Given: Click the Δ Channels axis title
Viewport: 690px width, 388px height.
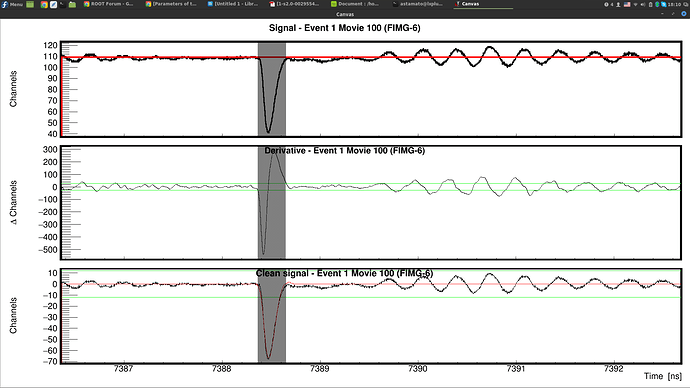Looking at the screenshot, I should (13, 202).
